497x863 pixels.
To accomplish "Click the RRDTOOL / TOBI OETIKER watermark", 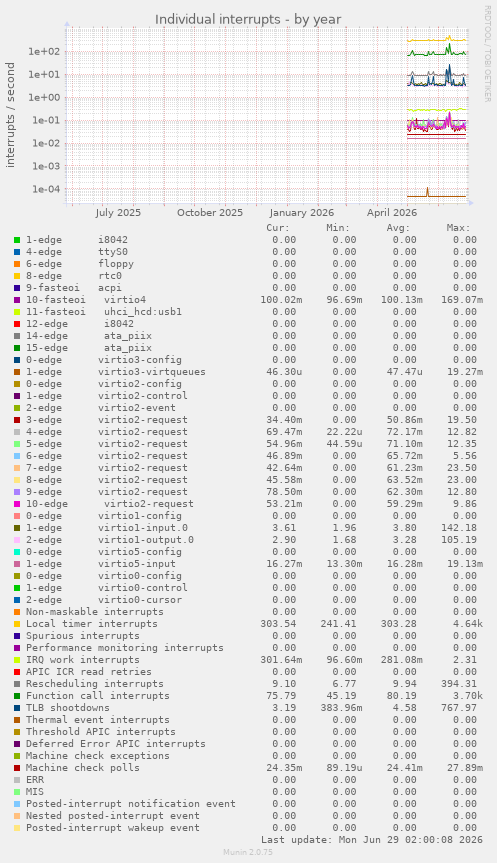I will pos(487,53).
